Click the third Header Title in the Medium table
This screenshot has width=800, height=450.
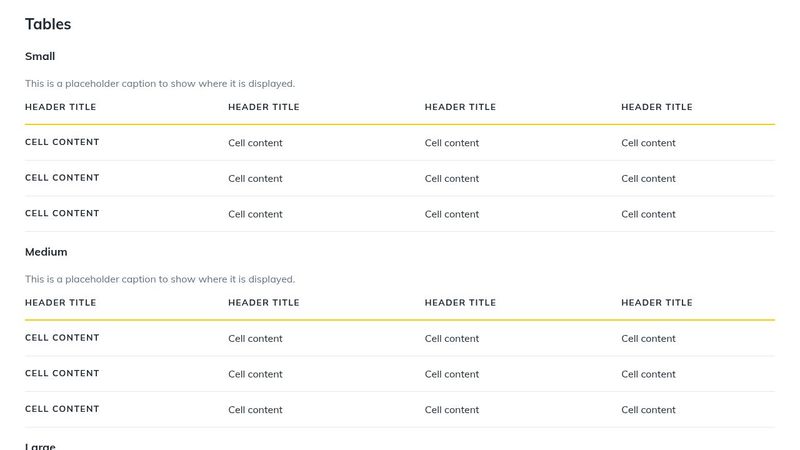[x=460, y=303]
